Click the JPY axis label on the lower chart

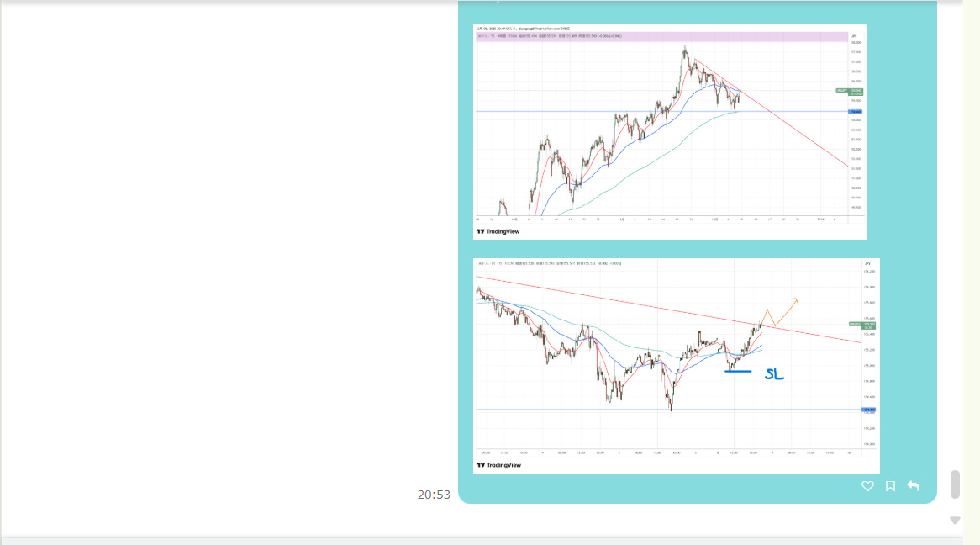point(867,264)
